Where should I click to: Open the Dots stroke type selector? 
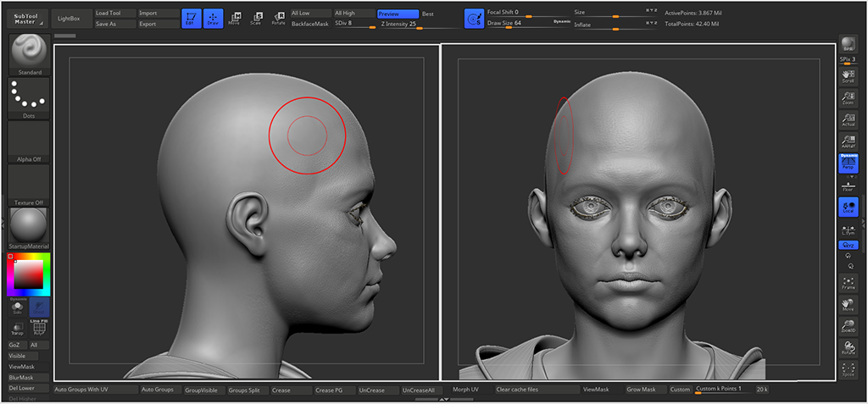[x=29, y=98]
